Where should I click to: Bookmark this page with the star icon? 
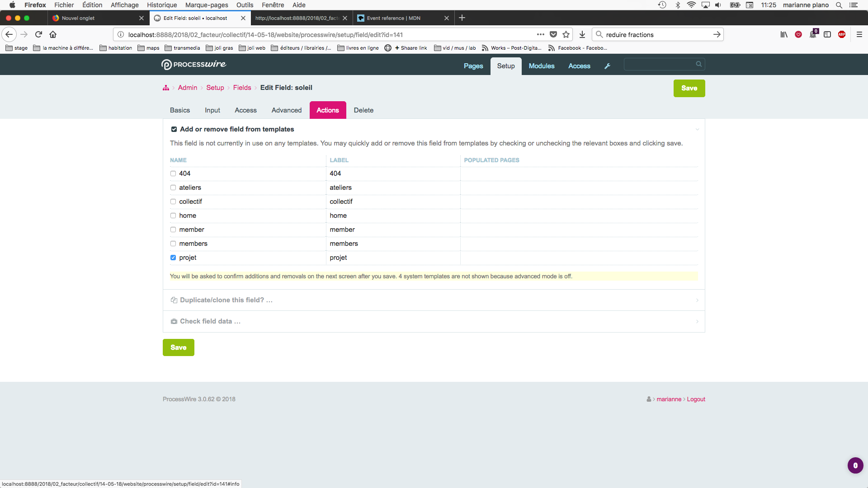[566, 34]
